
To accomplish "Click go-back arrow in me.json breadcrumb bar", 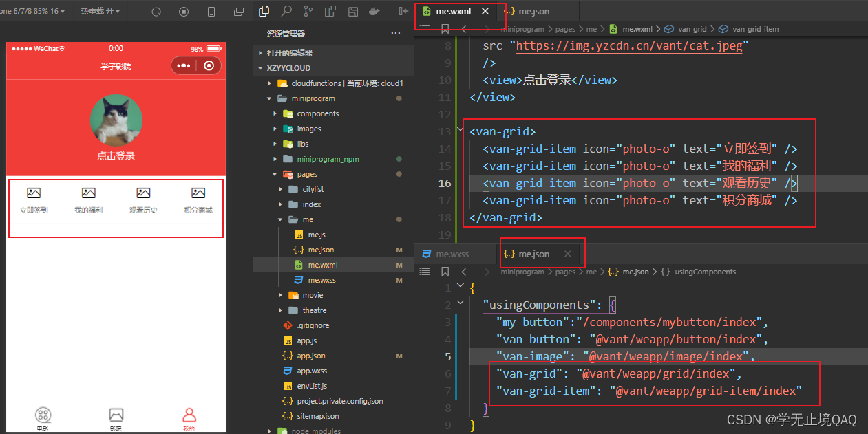I will tap(465, 272).
